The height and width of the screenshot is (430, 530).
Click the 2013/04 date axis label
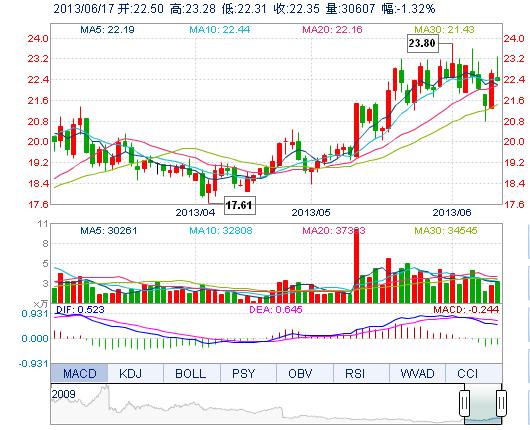pos(195,212)
